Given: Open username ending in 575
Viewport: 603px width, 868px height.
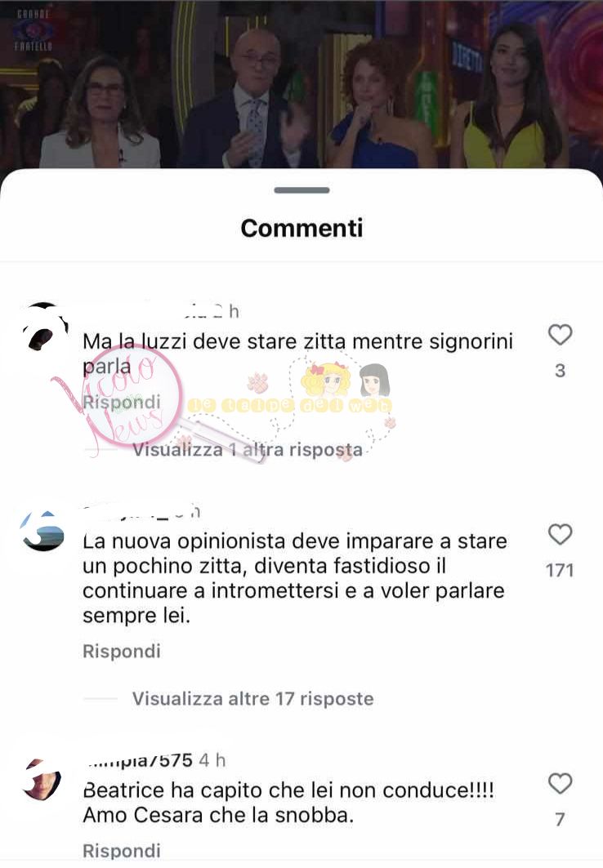Looking at the screenshot, I should click(x=141, y=760).
